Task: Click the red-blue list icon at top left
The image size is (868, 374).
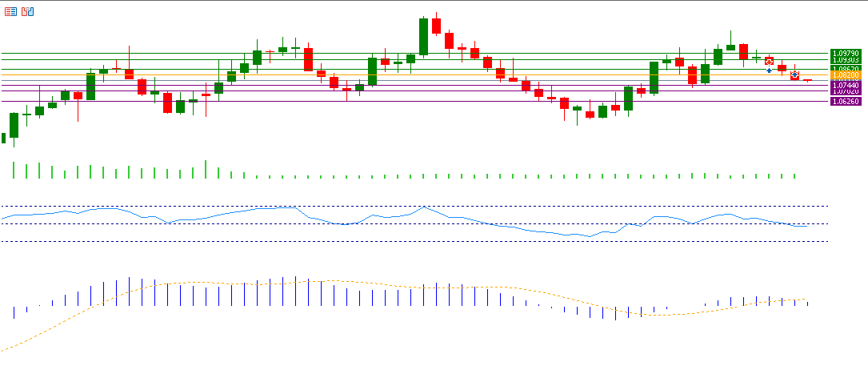Action: pos(10,11)
